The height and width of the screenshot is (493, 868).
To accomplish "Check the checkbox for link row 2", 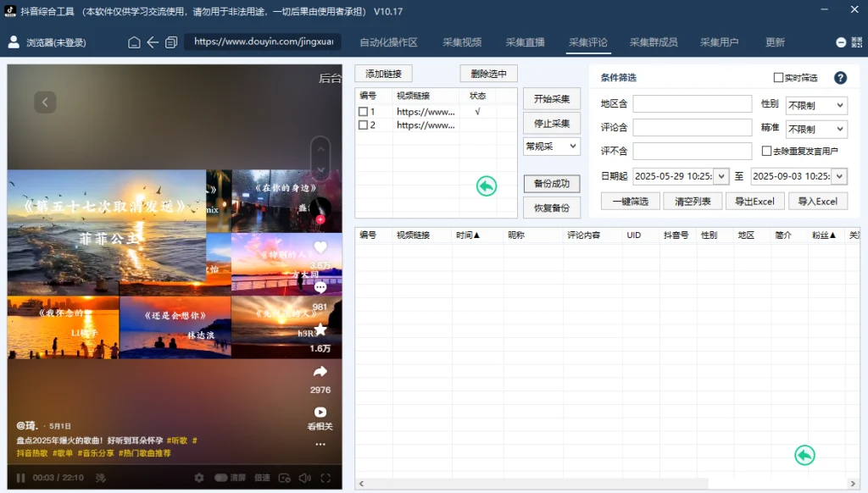I will [363, 125].
